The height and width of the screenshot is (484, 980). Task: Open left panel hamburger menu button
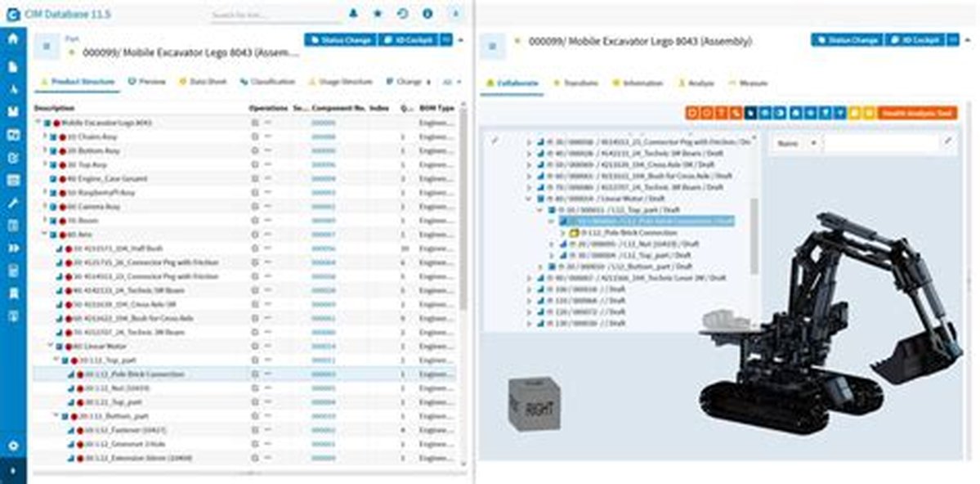pyautogui.click(x=47, y=46)
